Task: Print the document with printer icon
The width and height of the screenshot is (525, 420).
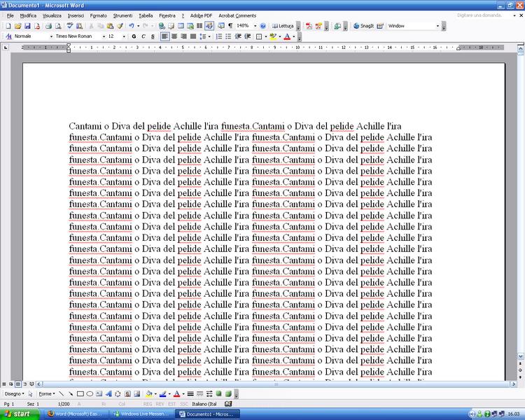Action: point(48,26)
